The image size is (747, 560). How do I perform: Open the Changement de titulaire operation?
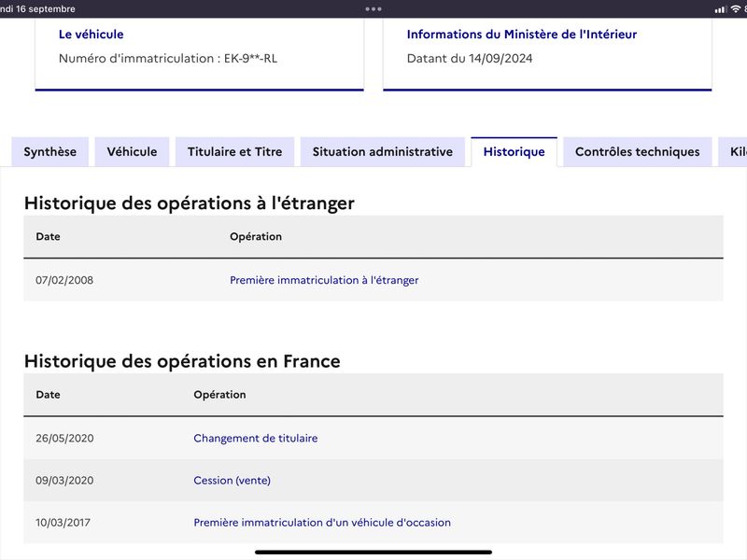tap(255, 438)
